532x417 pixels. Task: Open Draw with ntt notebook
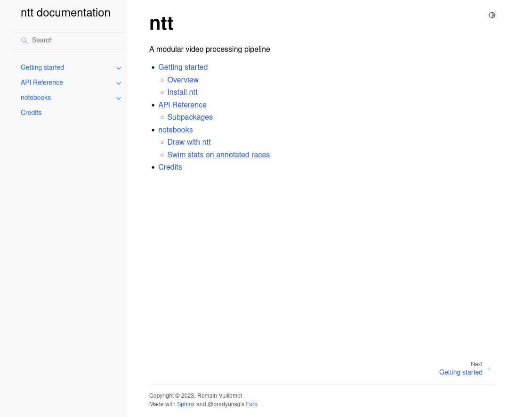pyautogui.click(x=189, y=142)
